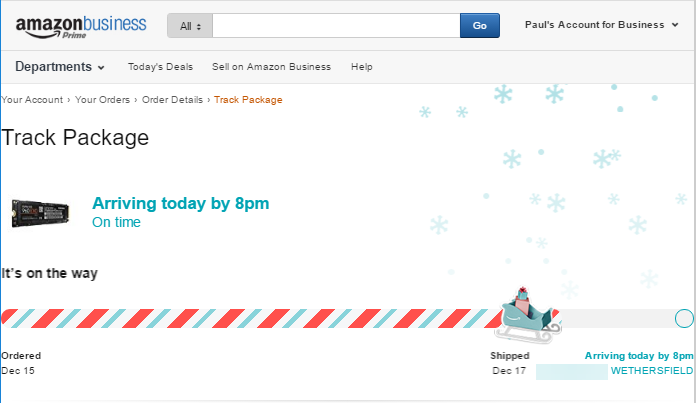Click the sleigh icon on progress bar
Screen dimensions: 696x403
528,315
